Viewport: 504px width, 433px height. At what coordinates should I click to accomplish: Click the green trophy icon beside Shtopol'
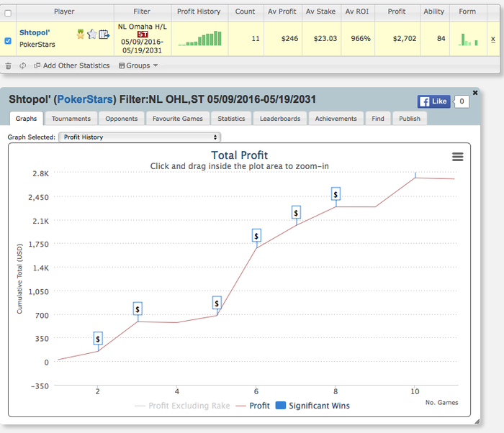point(81,34)
